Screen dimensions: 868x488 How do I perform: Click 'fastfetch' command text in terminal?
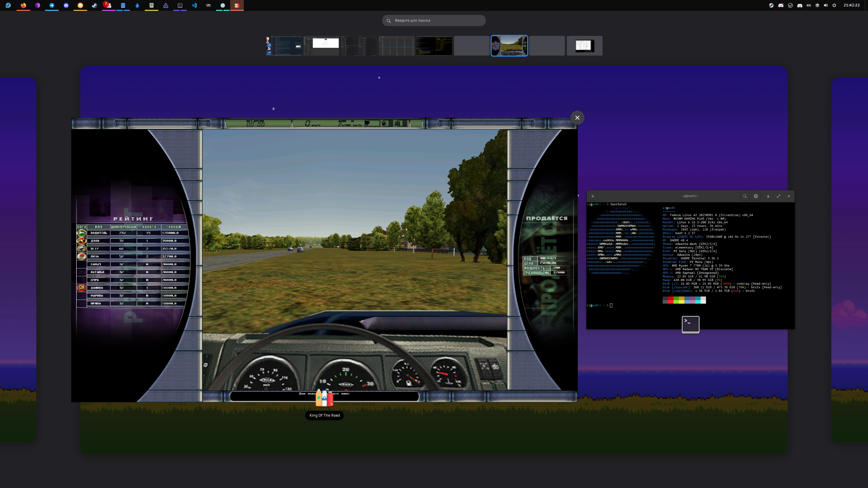[618, 204]
